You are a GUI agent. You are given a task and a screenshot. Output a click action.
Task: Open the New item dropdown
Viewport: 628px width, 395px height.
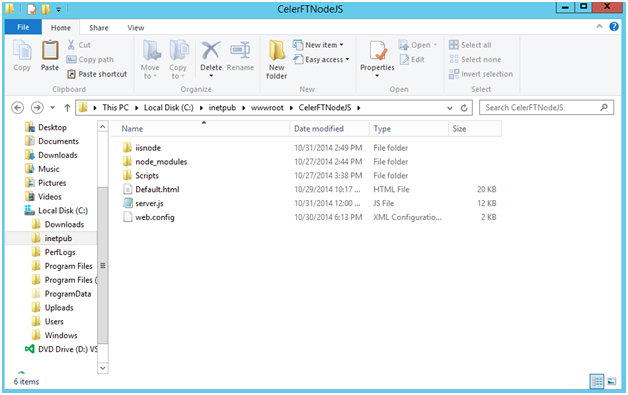pyautogui.click(x=318, y=45)
